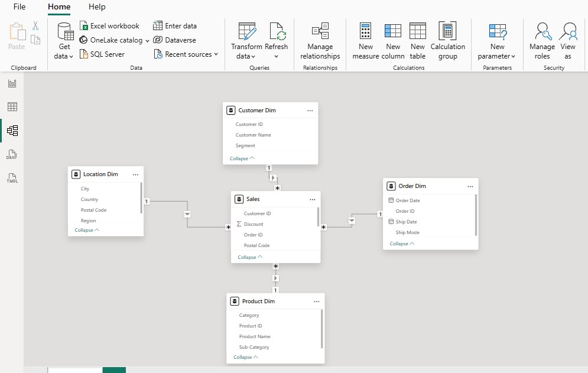Create a New table
The width and height of the screenshot is (588, 373).
click(x=417, y=41)
